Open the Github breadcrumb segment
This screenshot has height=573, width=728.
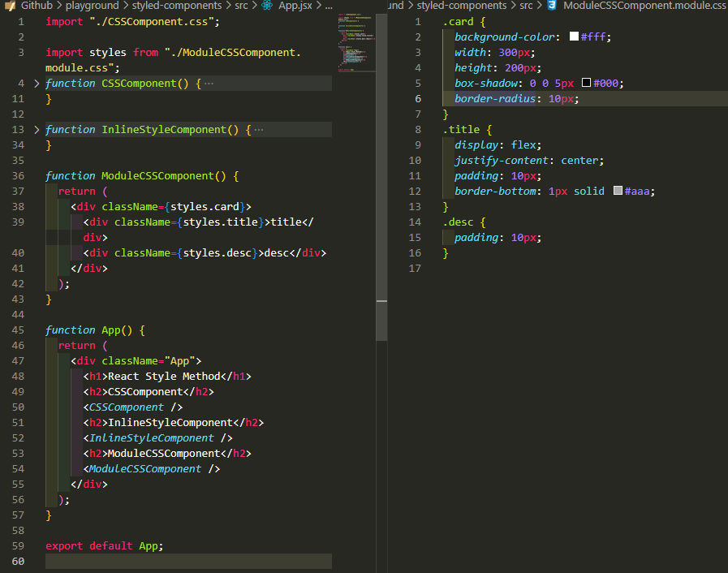click(x=37, y=5)
